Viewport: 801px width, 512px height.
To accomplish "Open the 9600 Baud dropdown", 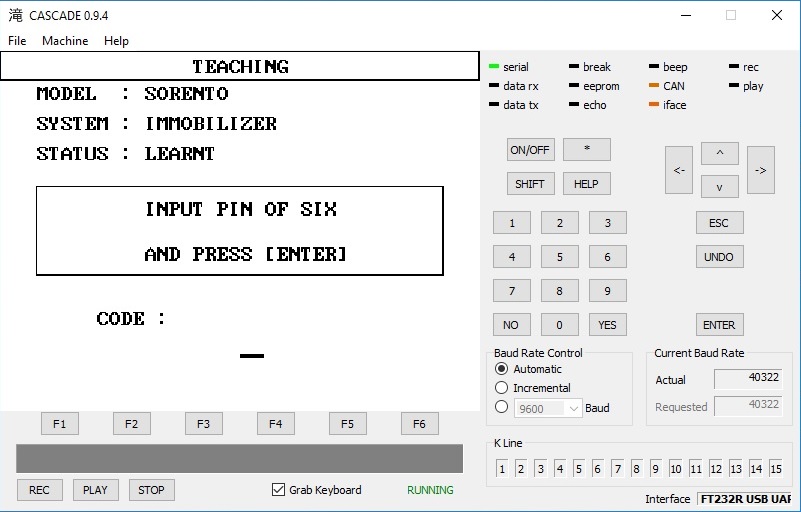I will point(547,408).
